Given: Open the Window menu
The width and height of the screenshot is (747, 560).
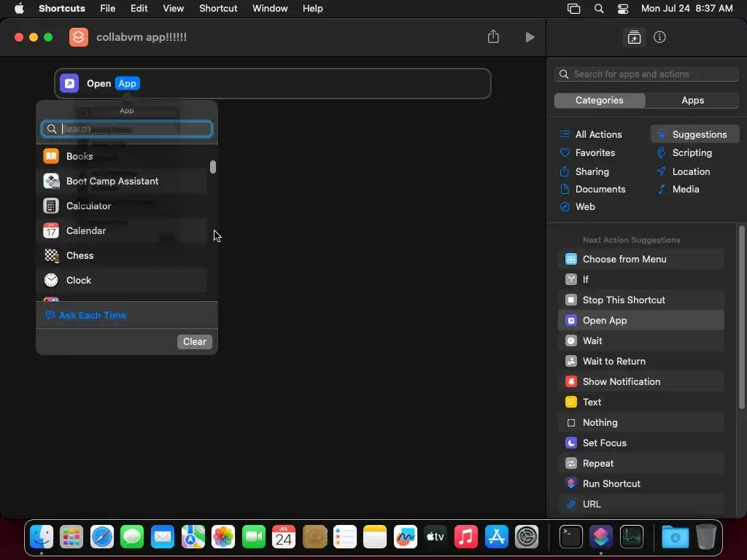Looking at the screenshot, I should pyautogui.click(x=270, y=8).
